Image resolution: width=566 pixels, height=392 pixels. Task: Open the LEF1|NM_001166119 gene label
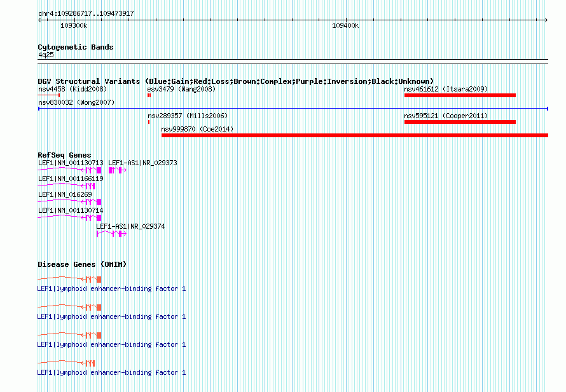coord(71,179)
